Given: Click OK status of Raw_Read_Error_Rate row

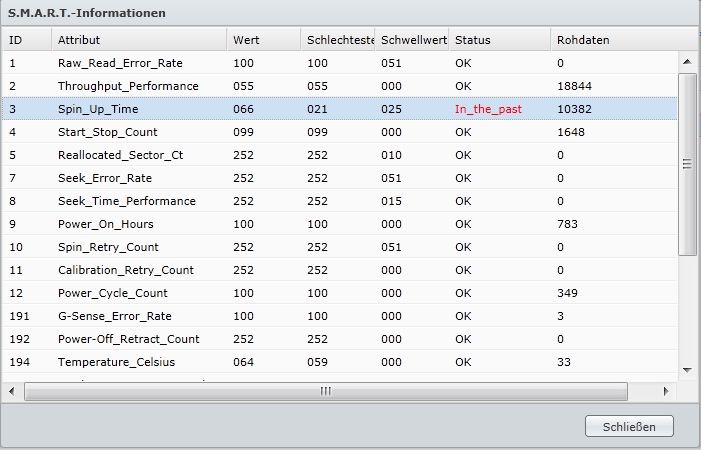Looking at the screenshot, I should tap(463, 63).
